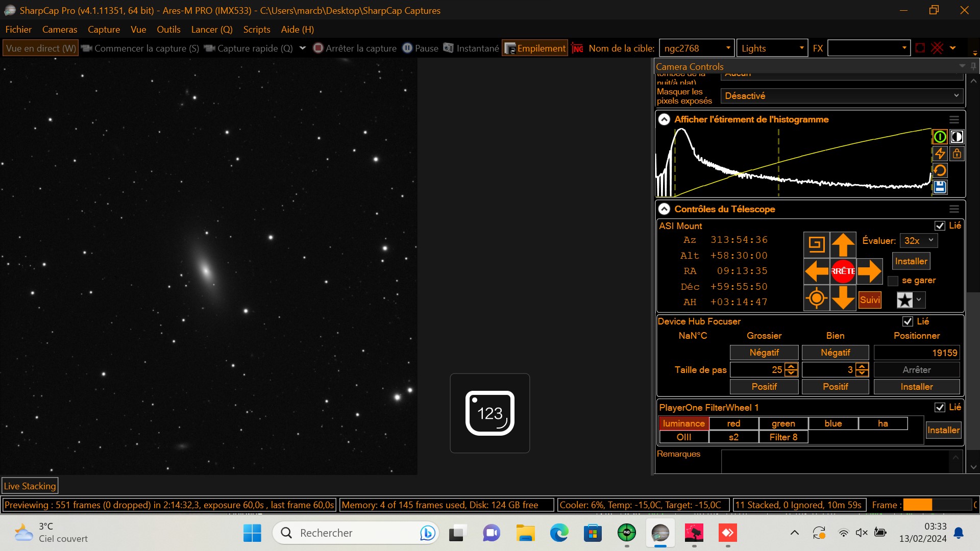Increase the Grossier step size with the spinner
Image resolution: width=980 pixels, height=551 pixels.
(791, 367)
